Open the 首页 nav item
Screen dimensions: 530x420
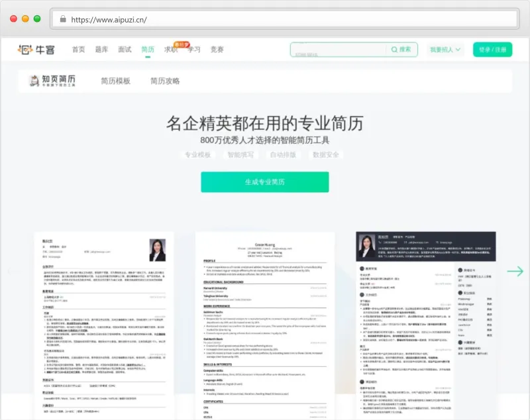(x=78, y=50)
